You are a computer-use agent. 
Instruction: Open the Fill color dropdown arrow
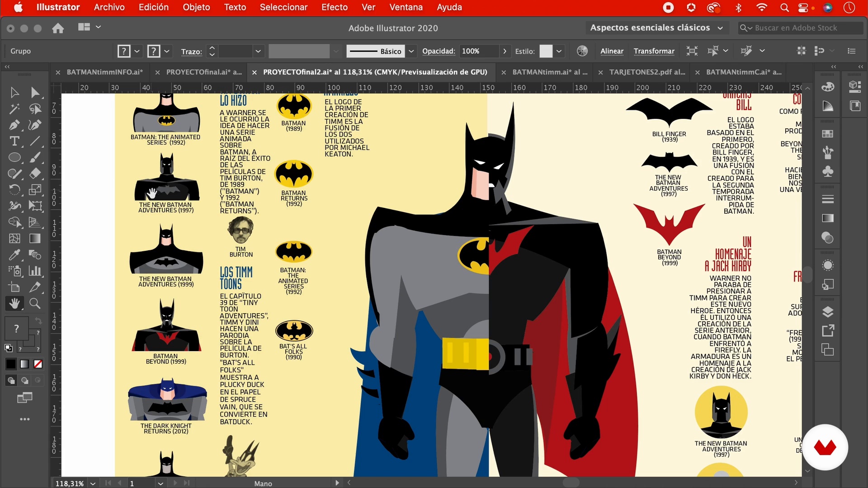pos(137,51)
